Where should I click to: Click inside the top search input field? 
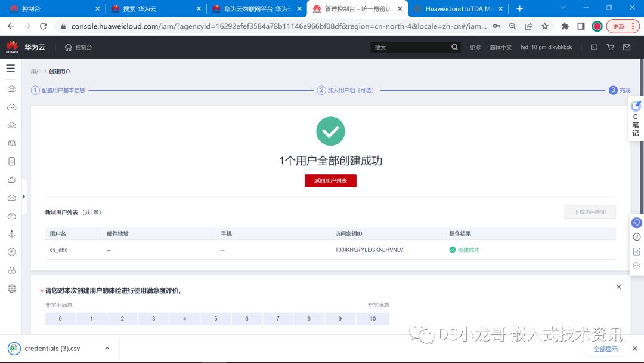point(411,47)
